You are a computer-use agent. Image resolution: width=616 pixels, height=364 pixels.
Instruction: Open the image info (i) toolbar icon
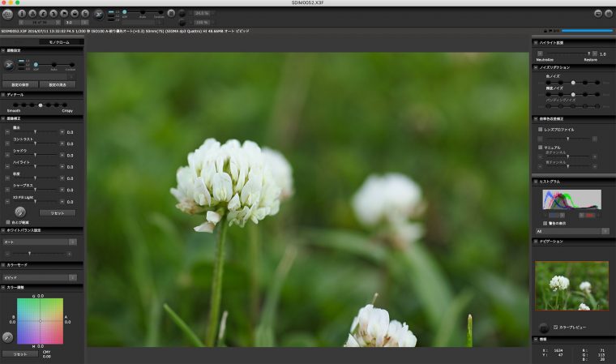point(22,14)
